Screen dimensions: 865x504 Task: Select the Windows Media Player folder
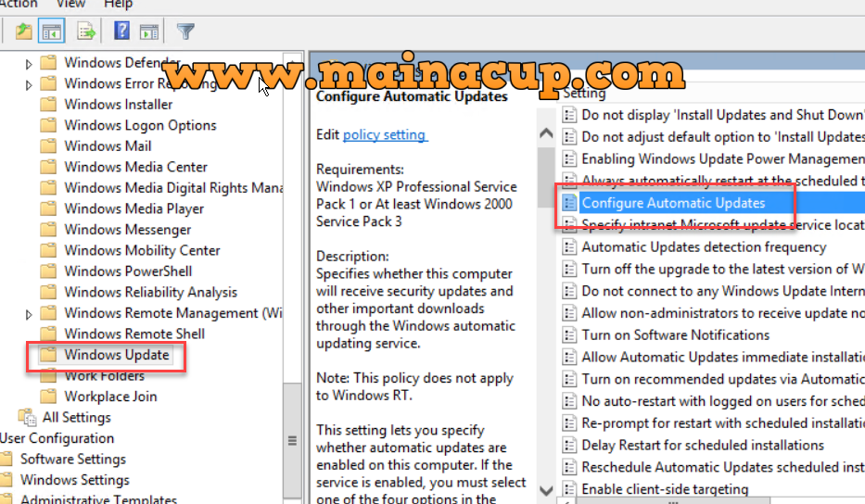coord(134,209)
